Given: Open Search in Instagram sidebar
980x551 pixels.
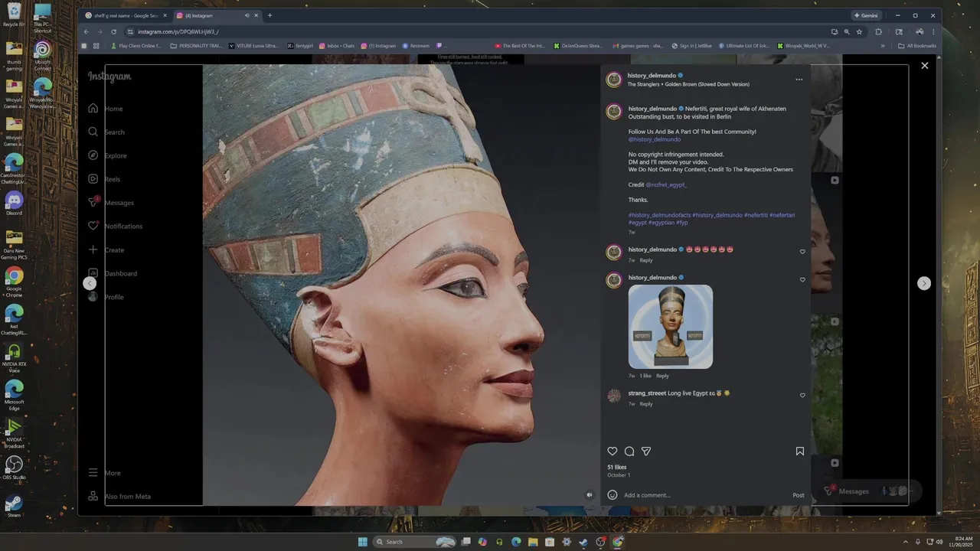Looking at the screenshot, I should click(106, 132).
